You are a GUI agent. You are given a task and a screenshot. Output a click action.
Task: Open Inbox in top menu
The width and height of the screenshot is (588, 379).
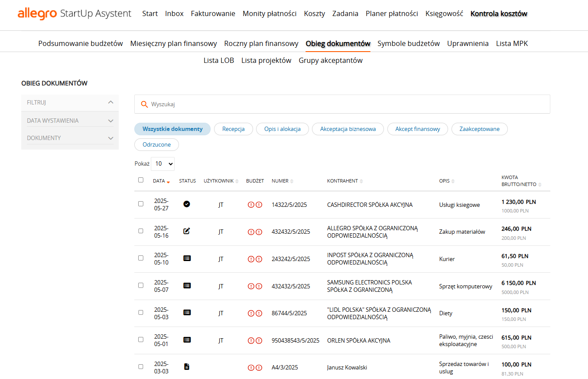174,13
